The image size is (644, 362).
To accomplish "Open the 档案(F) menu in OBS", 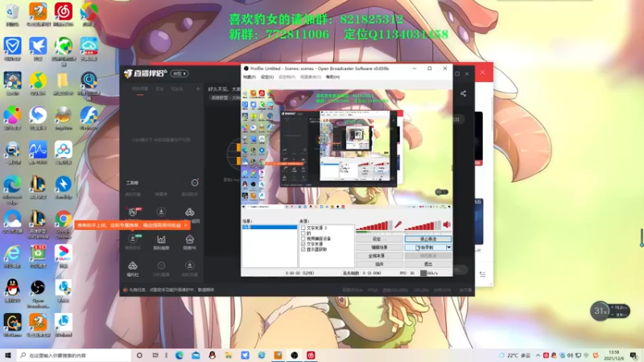I will [x=250, y=76].
